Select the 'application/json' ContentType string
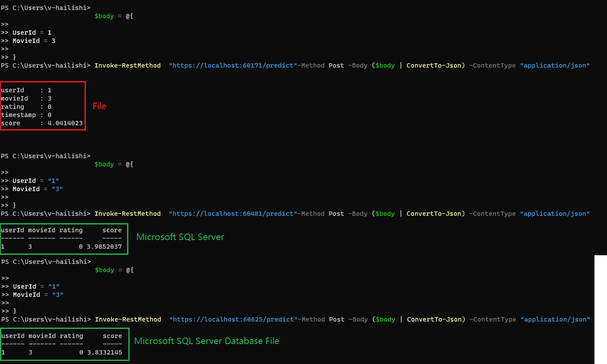This screenshot has width=607, height=364. (555, 65)
